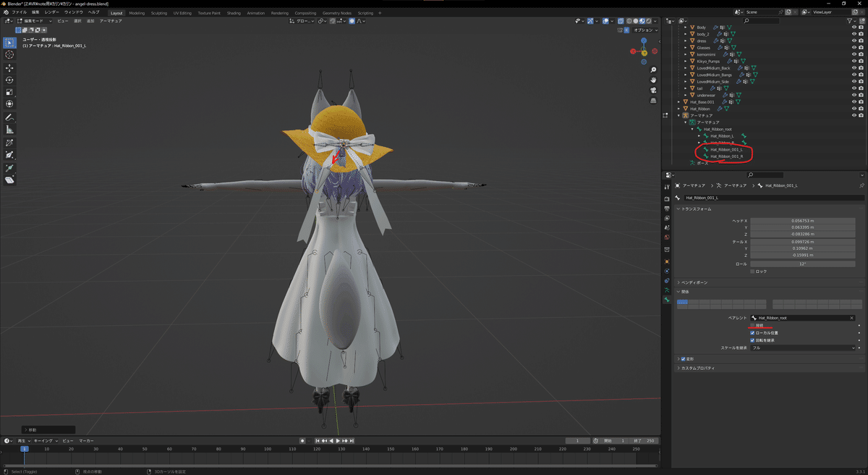Viewport: 868px width, 475px height.
Task: Choose the Bone Size tool
Action: (9, 155)
